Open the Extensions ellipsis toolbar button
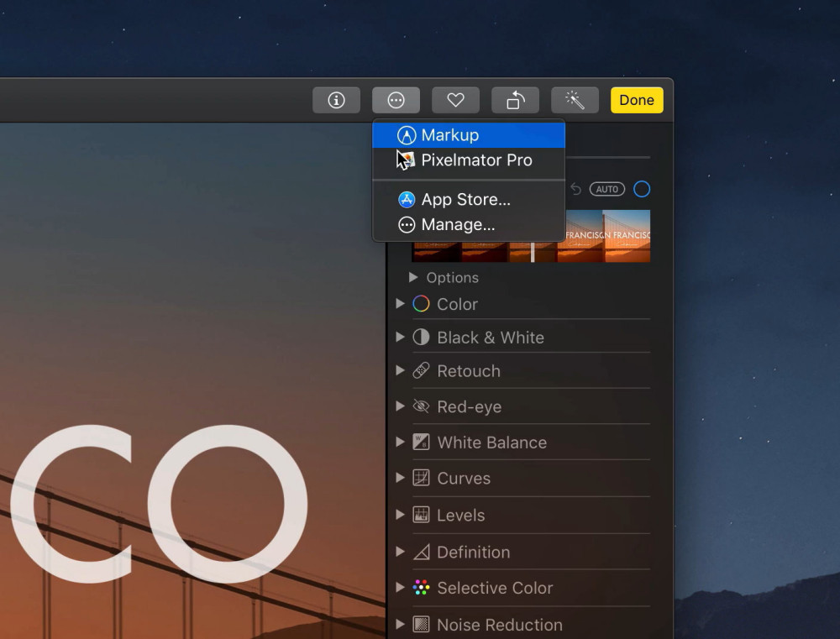This screenshot has height=639, width=840. [x=396, y=100]
